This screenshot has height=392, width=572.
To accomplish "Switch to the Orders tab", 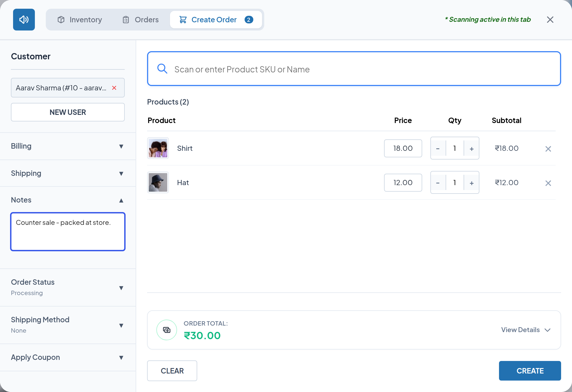I will pyautogui.click(x=141, y=20).
